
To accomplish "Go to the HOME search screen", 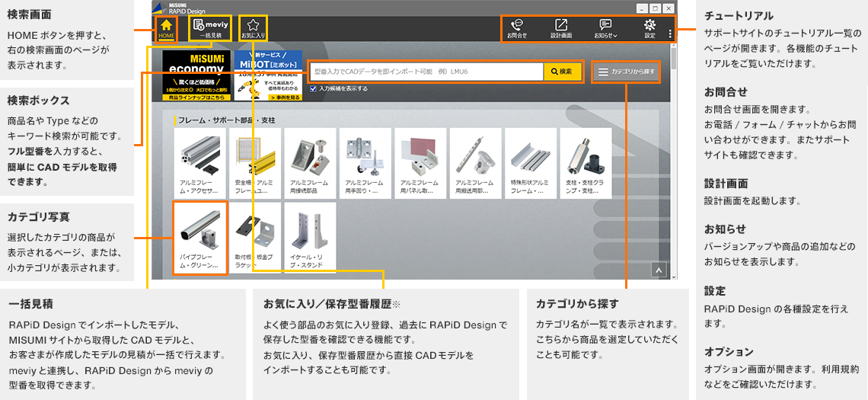I will pyautogui.click(x=166, y=28).
